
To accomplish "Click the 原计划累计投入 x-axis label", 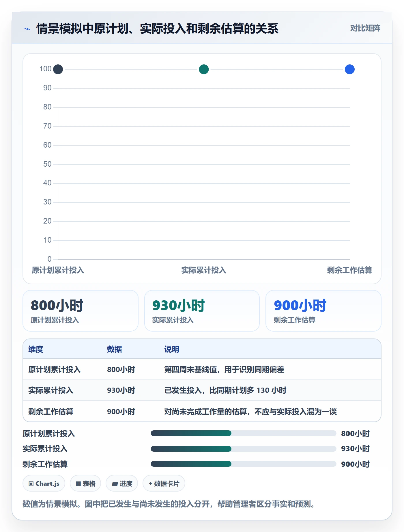I will 58,270.
